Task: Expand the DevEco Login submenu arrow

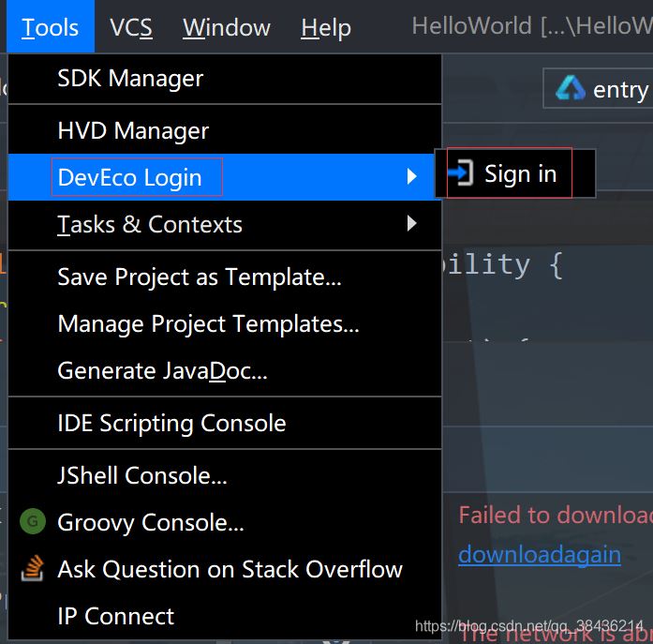Action: click(411, 176)
